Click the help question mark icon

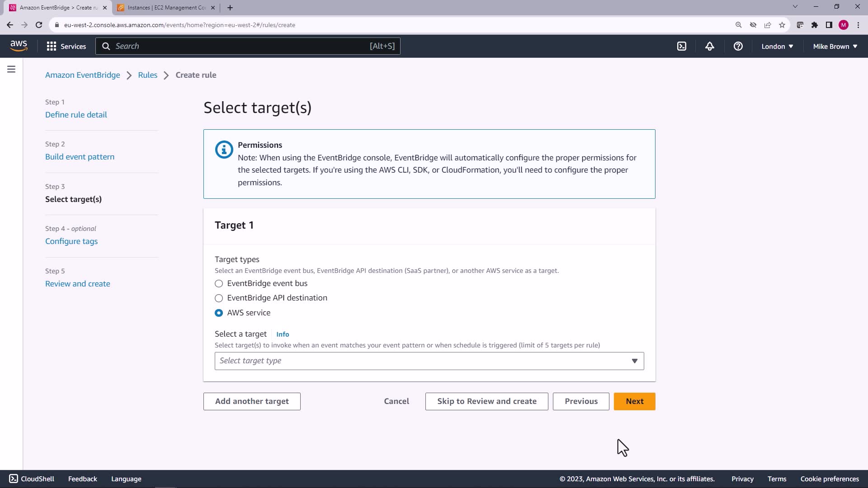(x=738, y=46)
